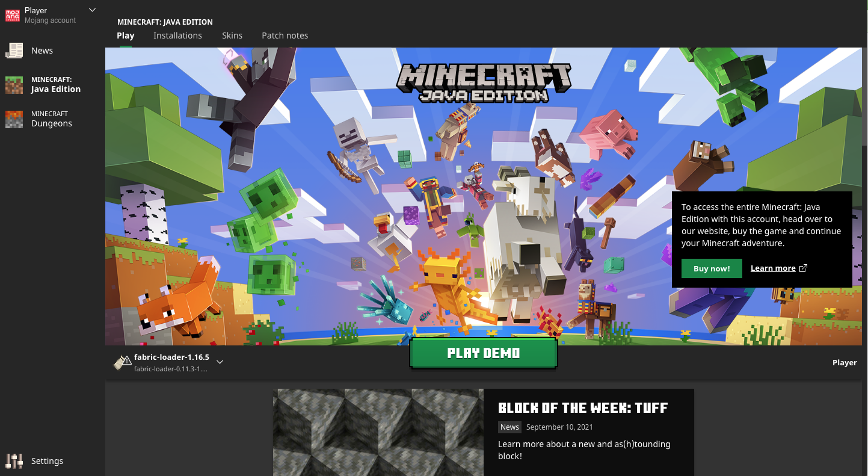868x476 pixels.
Task: Choose the MINECRAFT Dungeons sidebar label
Action: coord(52,119)
